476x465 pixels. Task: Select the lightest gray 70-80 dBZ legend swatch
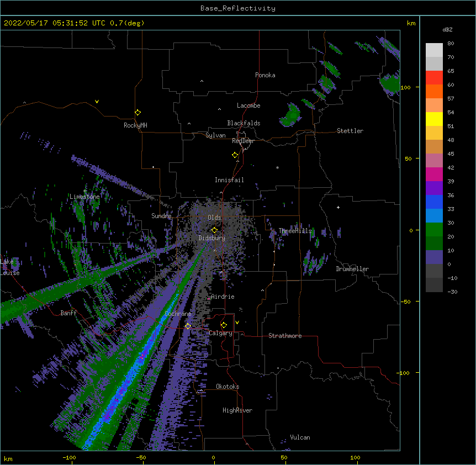[434, 50]
